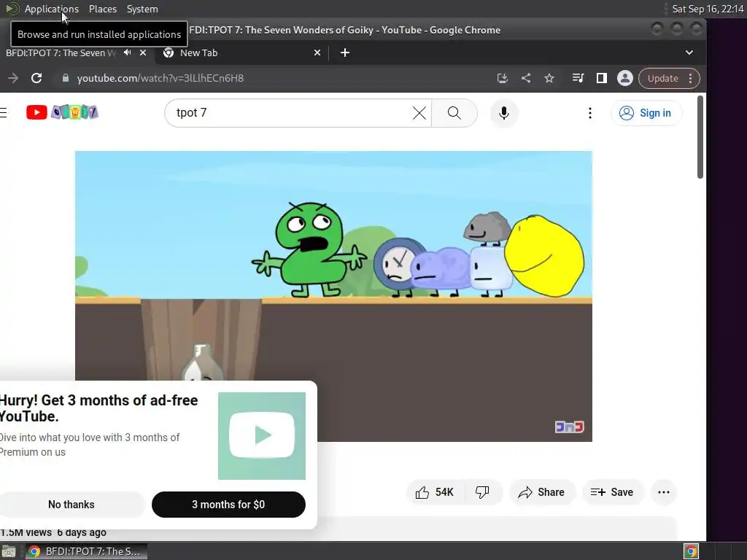This screenshot has height=560, width=747.
Task: Click the clock Sat Sep 16, 22:14
Action: tap(708, 9)
